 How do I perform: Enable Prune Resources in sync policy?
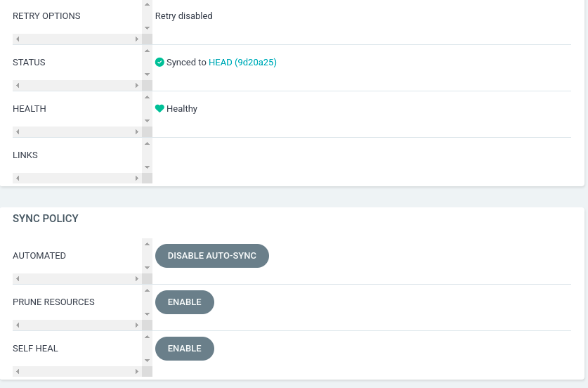click(184, 302)
